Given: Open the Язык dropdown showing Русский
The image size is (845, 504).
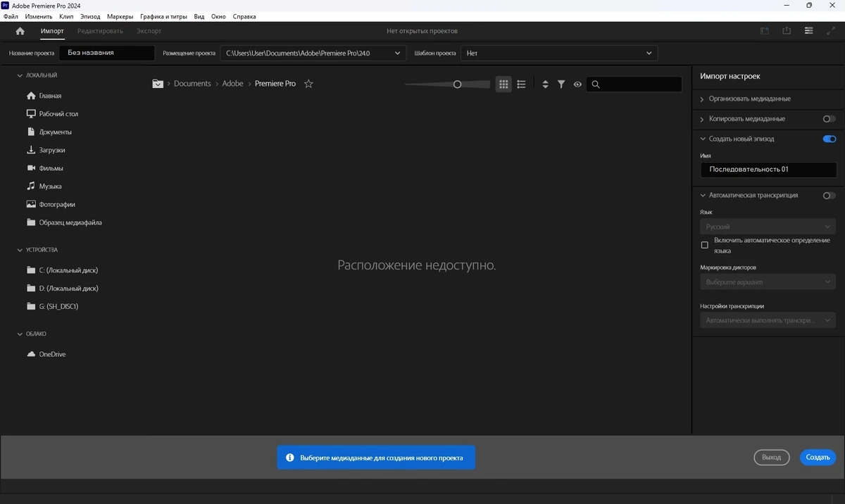Looking at the screenshot, I should pyautogui.click(x=768, y=227).
